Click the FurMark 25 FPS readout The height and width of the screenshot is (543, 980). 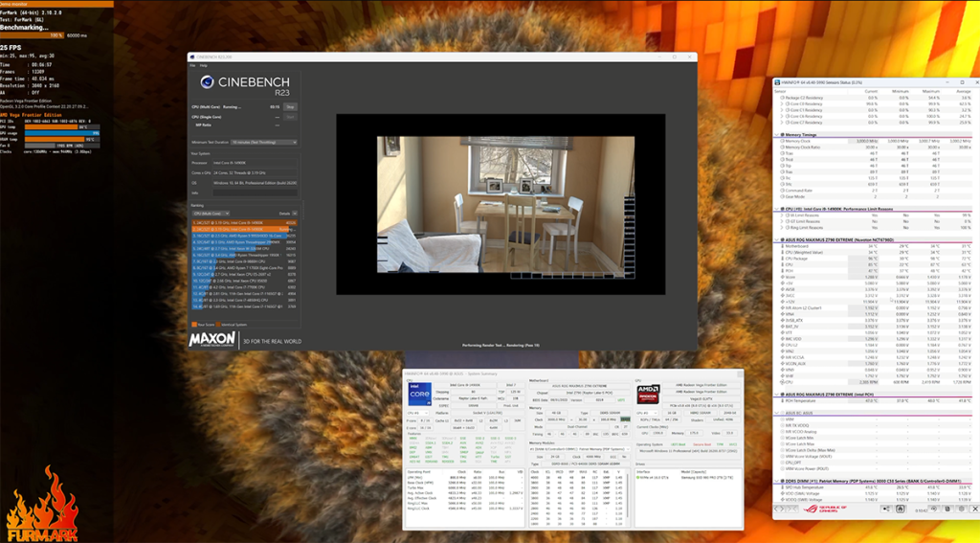[x=11, y=48]
